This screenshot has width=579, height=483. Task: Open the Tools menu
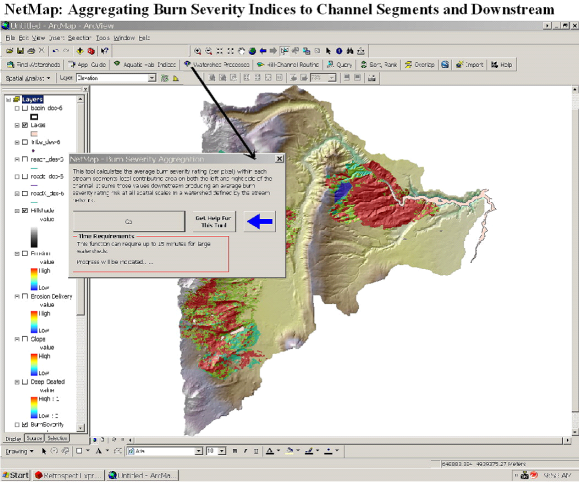pos(103,38)
